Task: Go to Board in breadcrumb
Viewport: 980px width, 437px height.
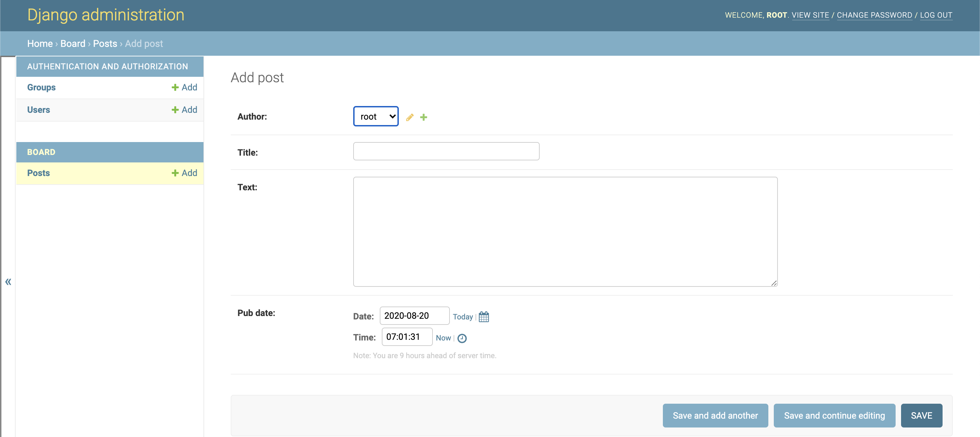Action: coord(73,43)
